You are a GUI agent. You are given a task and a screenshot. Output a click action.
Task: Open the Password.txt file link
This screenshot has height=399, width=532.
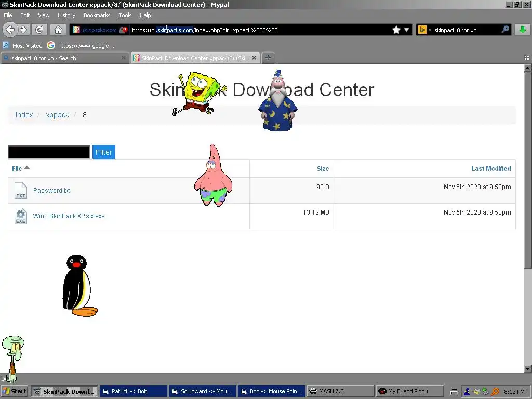coord(51,191)
